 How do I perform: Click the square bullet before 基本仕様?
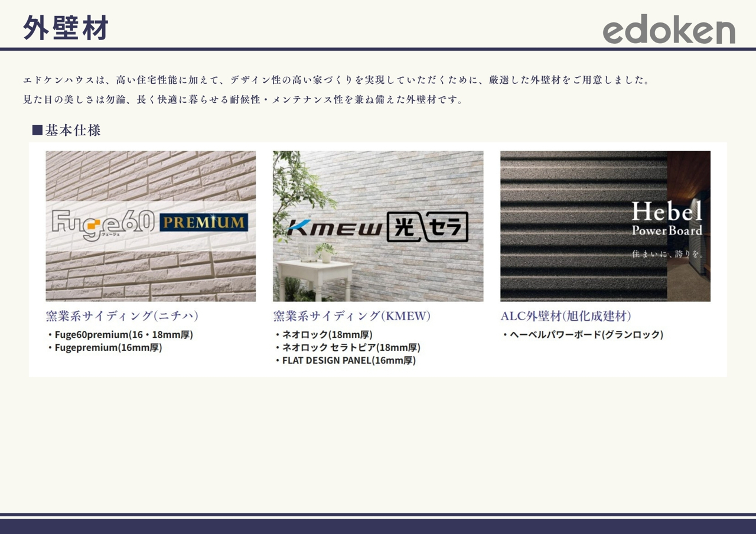pyautogui.click(x=37, y=130)
